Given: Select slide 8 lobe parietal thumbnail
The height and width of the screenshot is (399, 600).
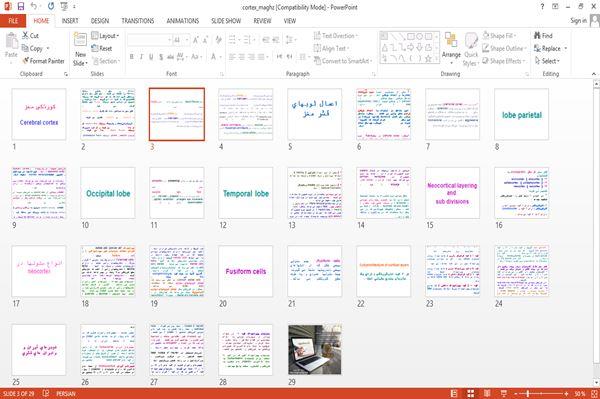Looking at the screenshot, I should tap(522, 114).
